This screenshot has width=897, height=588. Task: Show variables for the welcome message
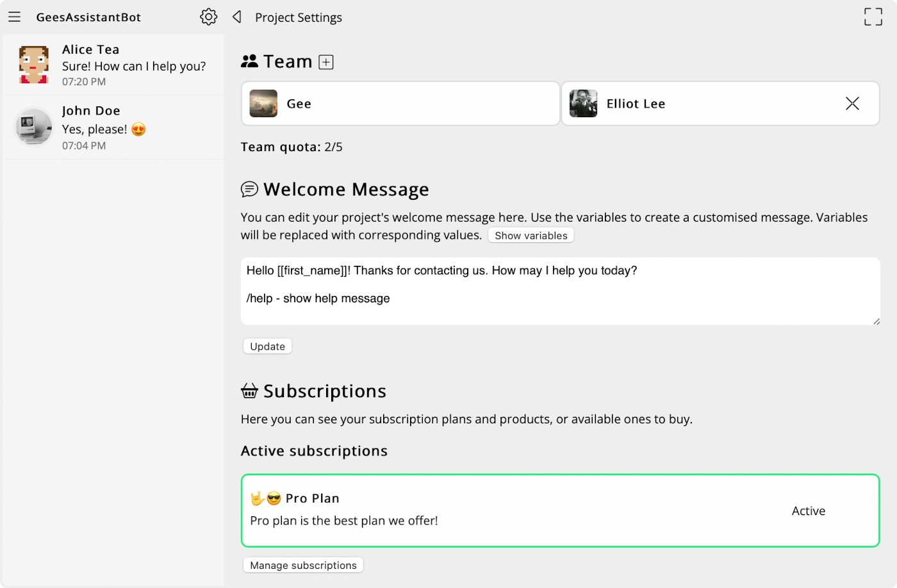click(x=531, y=235)
